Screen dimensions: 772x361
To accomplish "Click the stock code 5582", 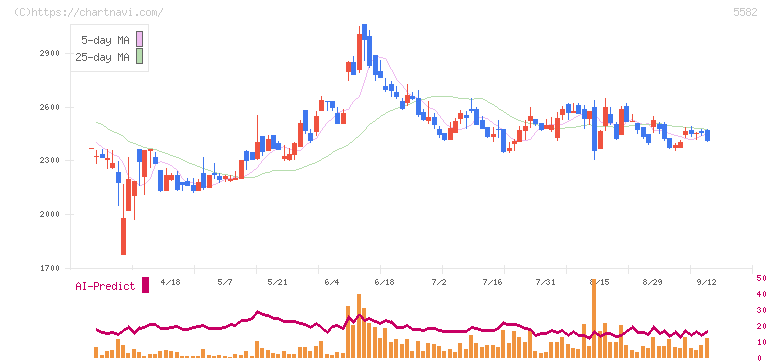I will [745, 12].
